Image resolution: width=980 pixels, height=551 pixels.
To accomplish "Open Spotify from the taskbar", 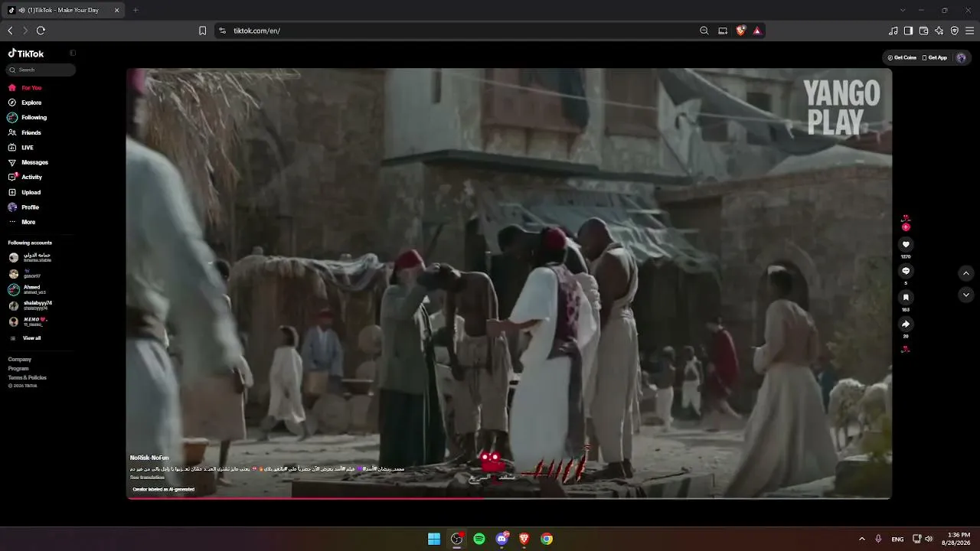I will coord(479,539).
